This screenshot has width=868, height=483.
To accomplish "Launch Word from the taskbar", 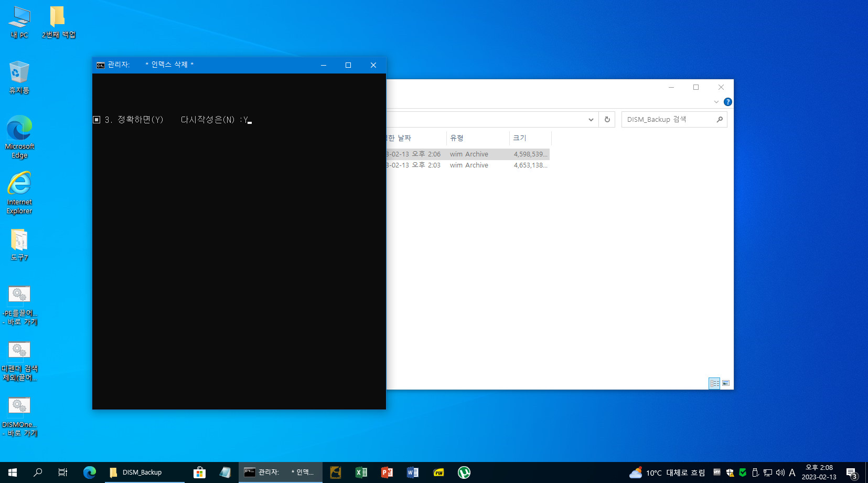I will click(x=412, y=472).
